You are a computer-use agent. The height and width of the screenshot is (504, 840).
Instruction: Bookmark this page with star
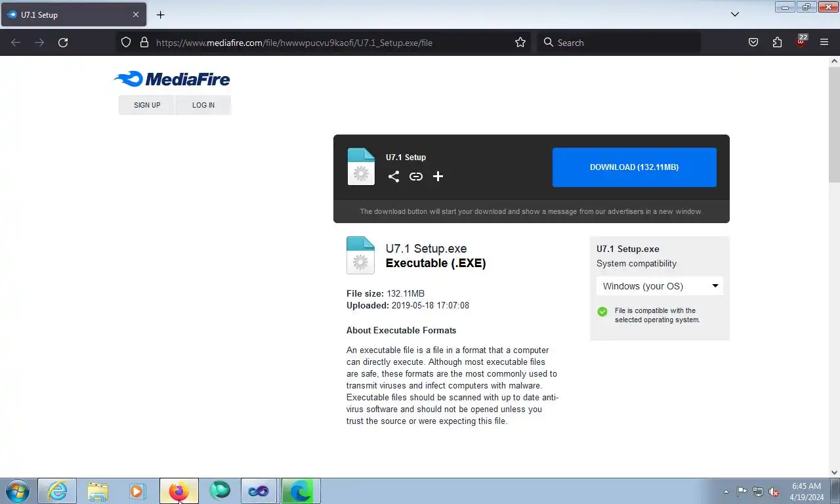520,43
